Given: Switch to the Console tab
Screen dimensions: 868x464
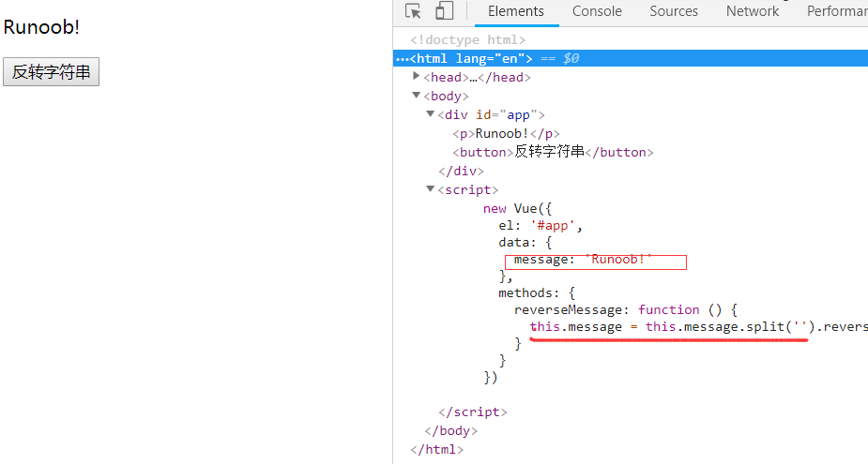Looking at the screenshot, I should tap(597, 11).
